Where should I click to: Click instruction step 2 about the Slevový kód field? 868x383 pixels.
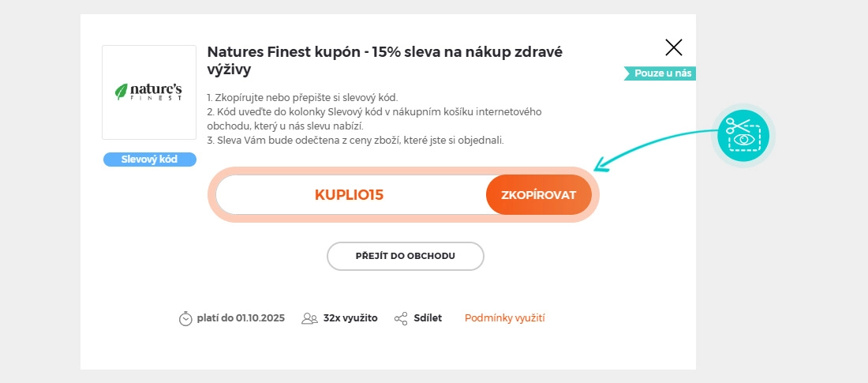(x=374, y=118)
